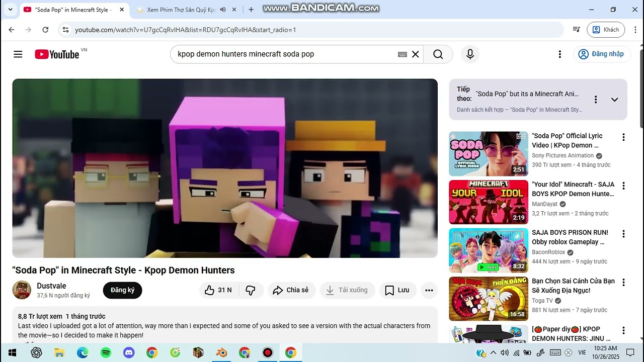Show hidden system tray icons
Image resolution: width=644 pixels, height=362 pixels.
[493, 352]
